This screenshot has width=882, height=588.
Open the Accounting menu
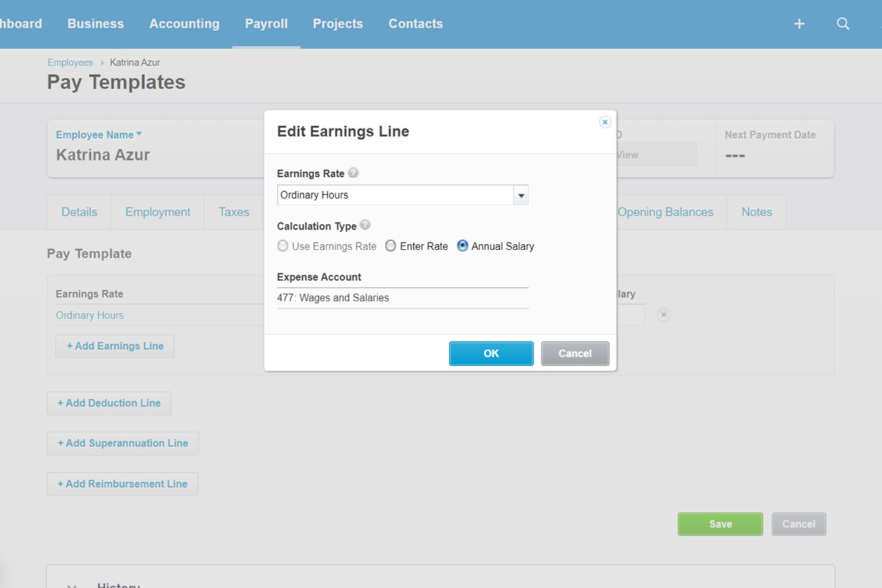(184, 24)
